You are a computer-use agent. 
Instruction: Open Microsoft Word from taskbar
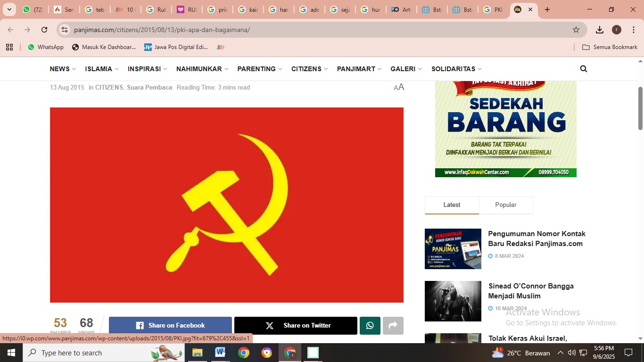click(x=220, y=353)
